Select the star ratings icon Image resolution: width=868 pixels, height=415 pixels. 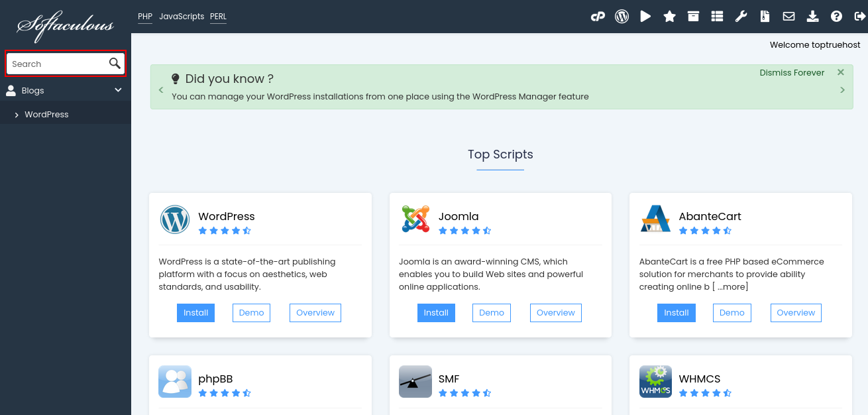(x=669, y=16)
